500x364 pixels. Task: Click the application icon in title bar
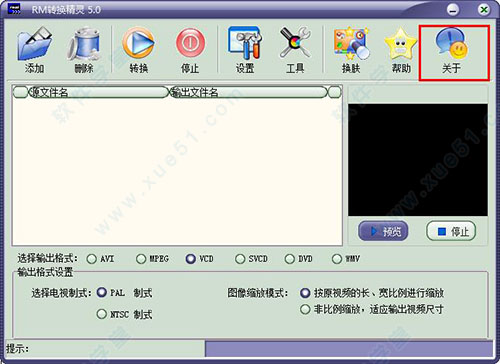point(13,9)
